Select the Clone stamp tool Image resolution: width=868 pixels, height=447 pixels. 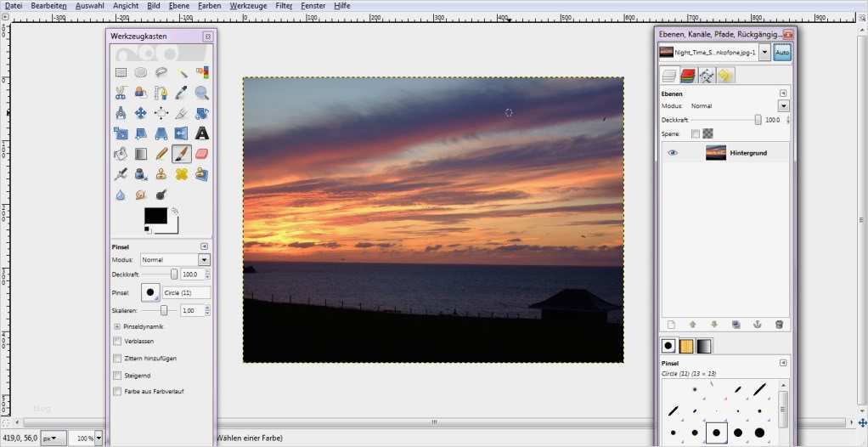pyautogui.click(x=161, y=174)
